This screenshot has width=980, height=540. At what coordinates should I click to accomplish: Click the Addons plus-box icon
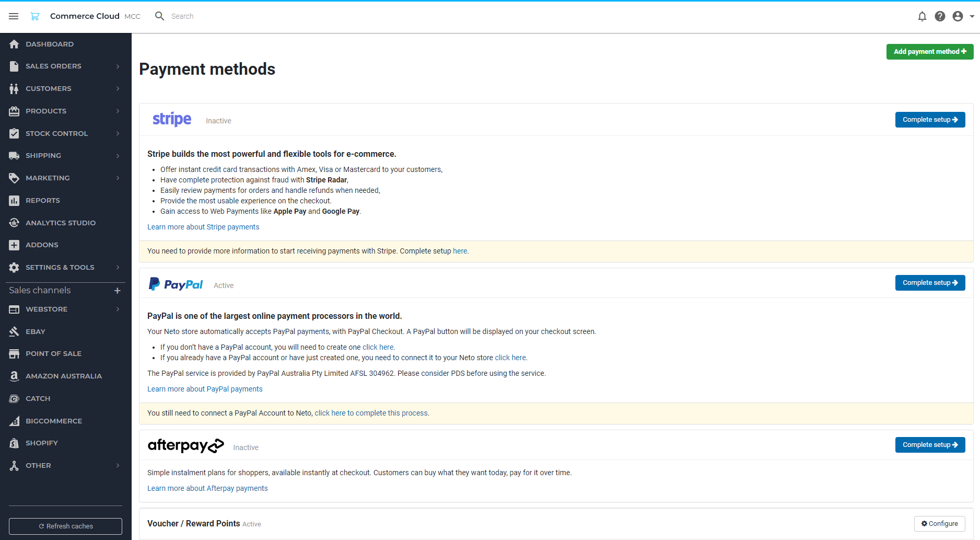click(x=14, y=245)
